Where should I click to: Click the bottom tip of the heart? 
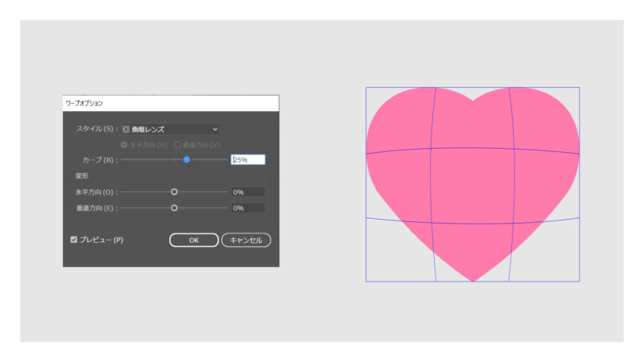point(473,280)
